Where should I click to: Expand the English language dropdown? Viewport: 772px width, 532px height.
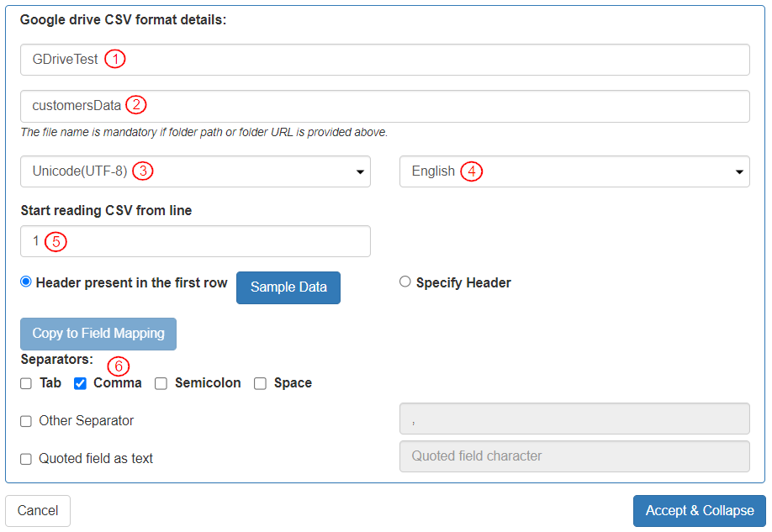tap(574, 171)
